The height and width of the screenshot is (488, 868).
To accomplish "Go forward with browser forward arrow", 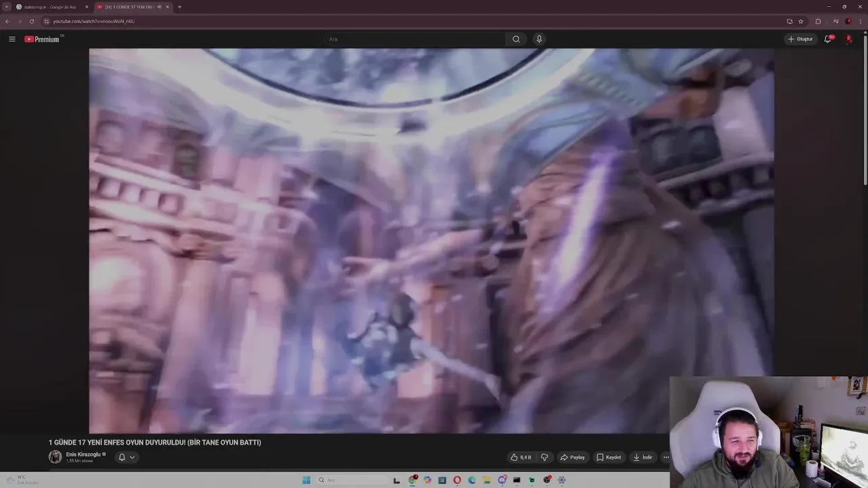I will [20, 21].
